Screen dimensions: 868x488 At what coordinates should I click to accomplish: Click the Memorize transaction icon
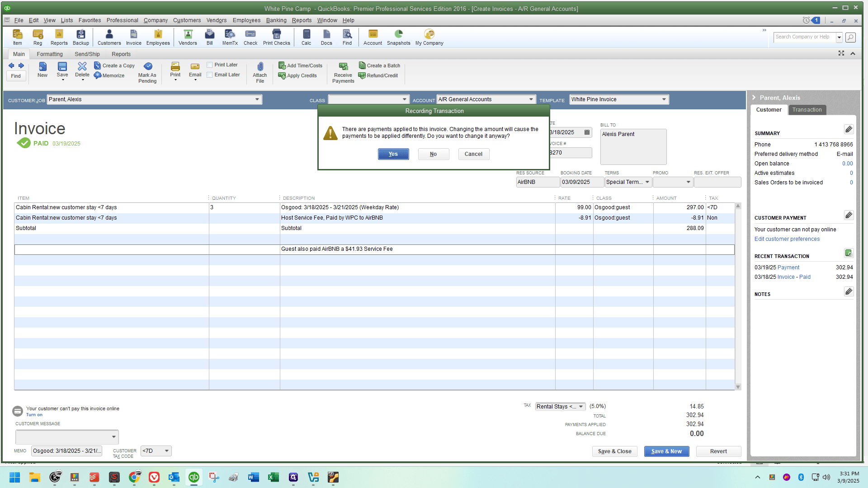click(x=109, y=75)
